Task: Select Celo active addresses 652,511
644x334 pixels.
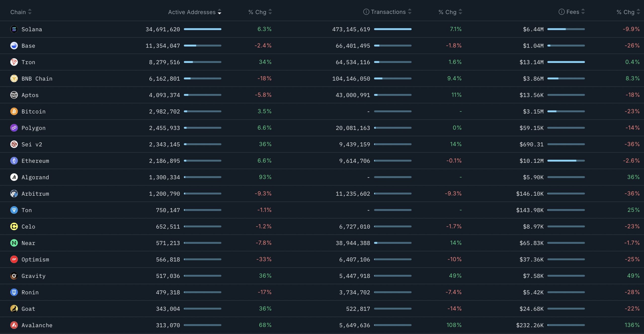Action: pos(168,226)
